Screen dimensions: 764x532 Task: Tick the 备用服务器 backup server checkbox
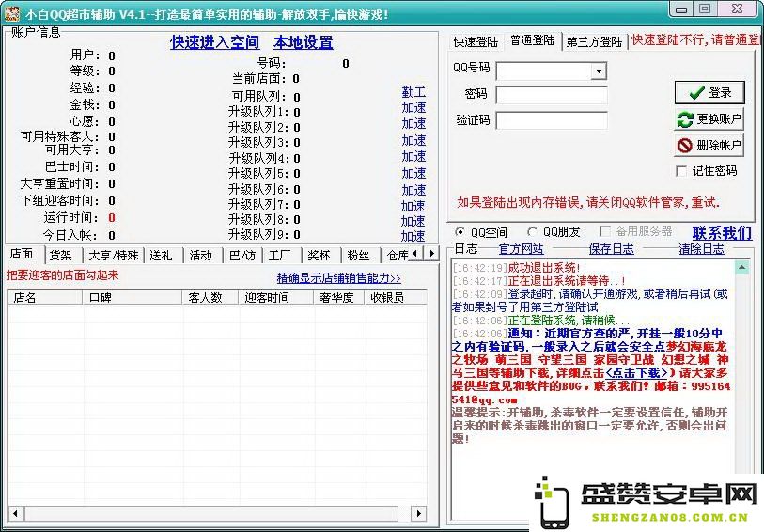(x=604, y=231)
